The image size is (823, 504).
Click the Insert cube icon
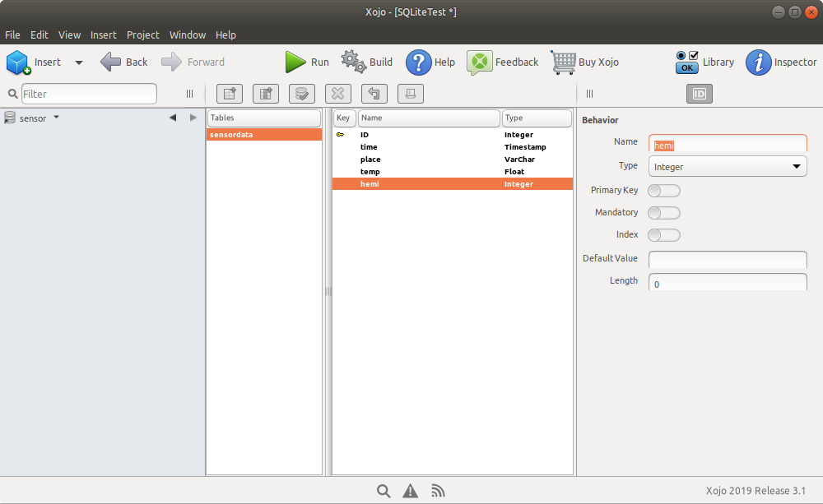(18, 62)
